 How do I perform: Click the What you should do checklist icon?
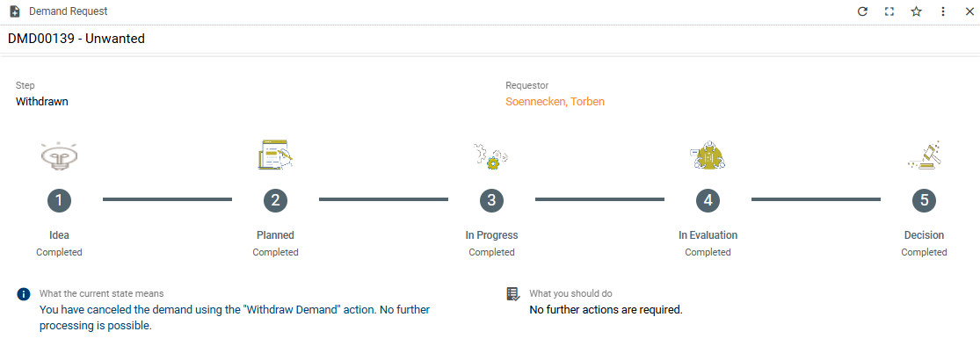[x=513, y=294]
